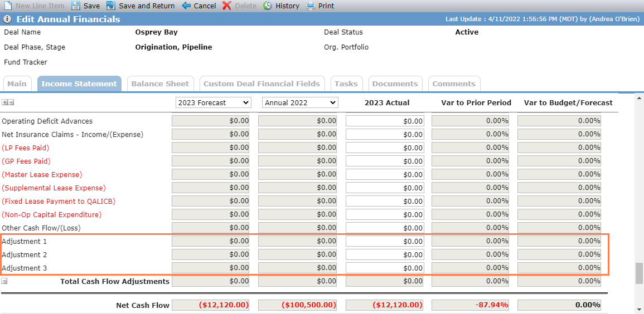This screenshot has width=644, height=314.
Task: Click 2023 Actual field for Adjustment 2
Action: [385, 254]
